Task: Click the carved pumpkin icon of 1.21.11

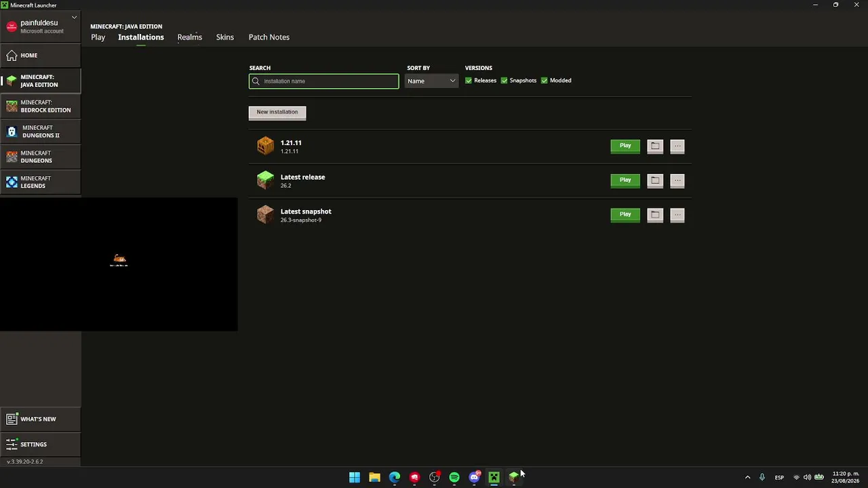Action: pyautogui.click(x=265, y=146)
